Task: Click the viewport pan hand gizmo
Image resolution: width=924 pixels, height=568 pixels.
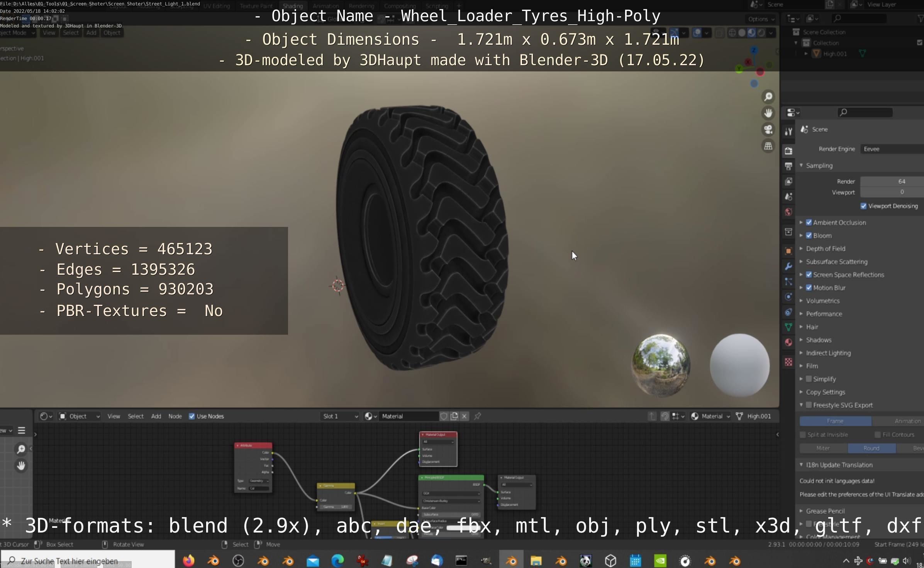Action: click(768, 113)
